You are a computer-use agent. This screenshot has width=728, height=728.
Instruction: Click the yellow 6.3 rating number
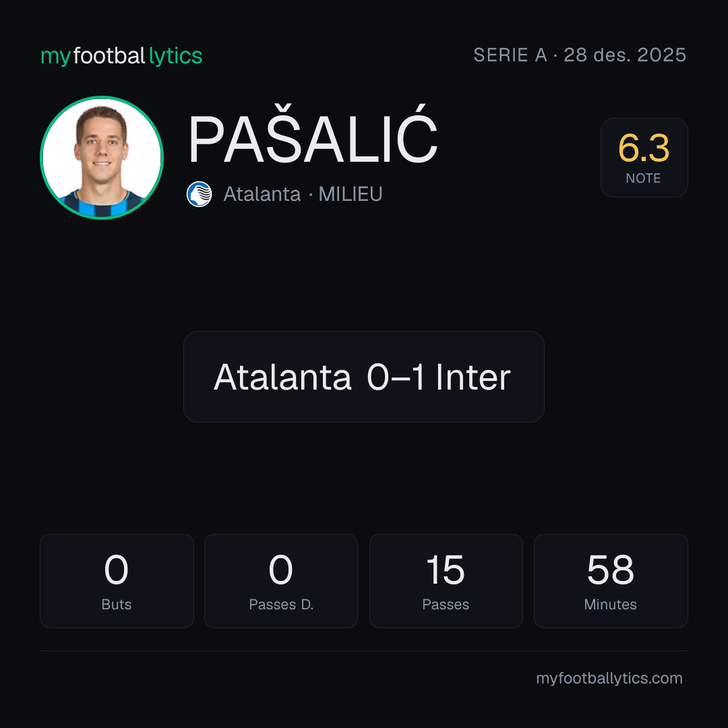tap(644, 148)
